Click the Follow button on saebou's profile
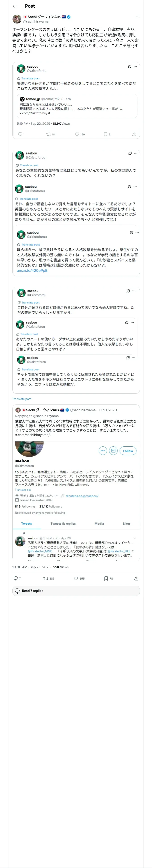Image resolution: width=152 pixels, height=868 pixels. tap(128, 450)
